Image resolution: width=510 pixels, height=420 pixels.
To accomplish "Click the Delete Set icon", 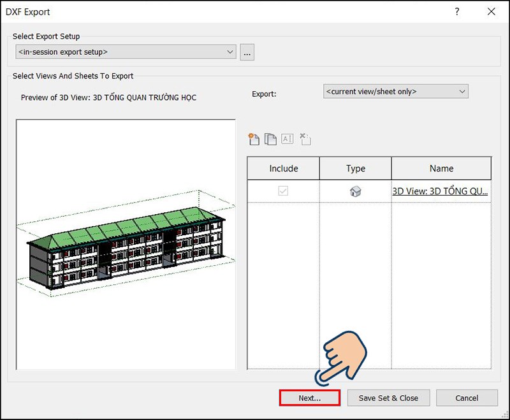I will pyautogui.click(x=305, y=139).
